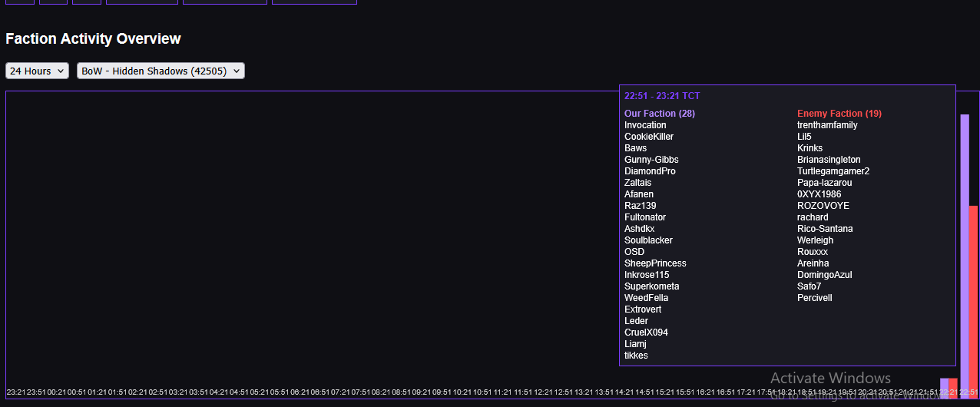Click member name SheepPrincess
980x407 pixels.
[655, 263]
